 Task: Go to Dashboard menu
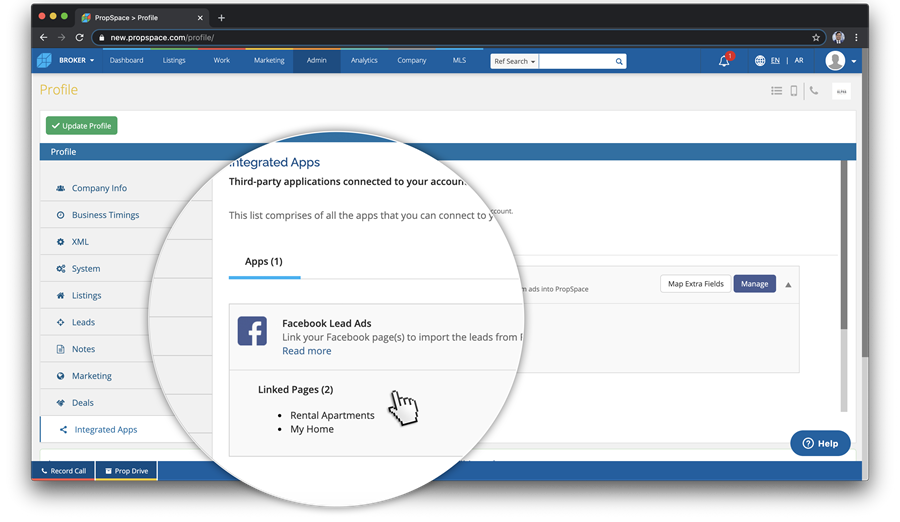click(126, 60)
